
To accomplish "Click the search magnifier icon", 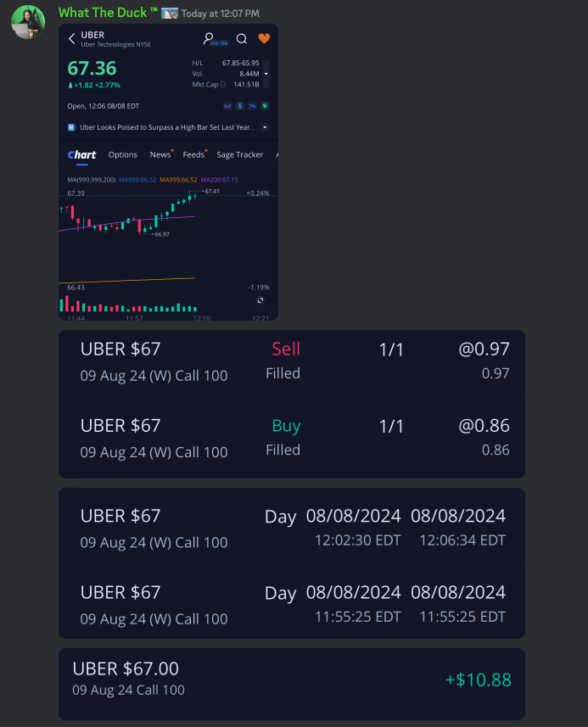I will point(242,38).
